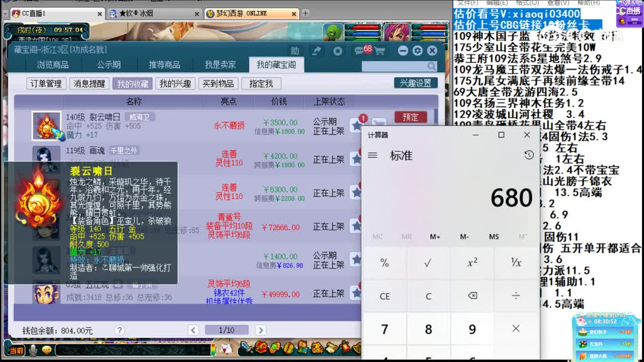Viewport: 644px width, 362px height.
Task: Click magnifier search icon in 藏宝阁
Action: [432, 66]
